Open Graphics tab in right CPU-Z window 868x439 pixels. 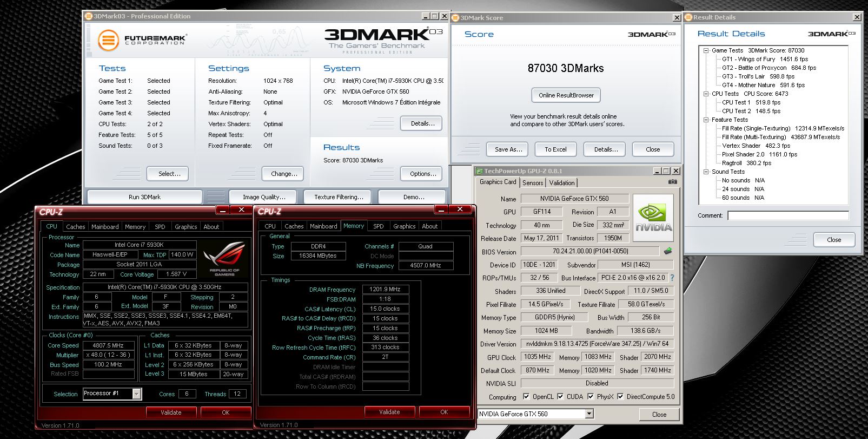(405, 226)
